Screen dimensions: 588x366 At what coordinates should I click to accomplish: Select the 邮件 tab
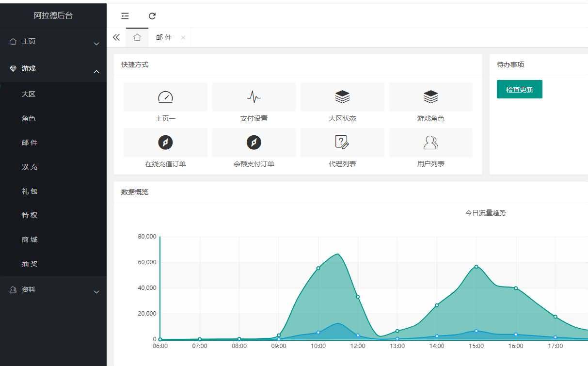pos(164,37)
